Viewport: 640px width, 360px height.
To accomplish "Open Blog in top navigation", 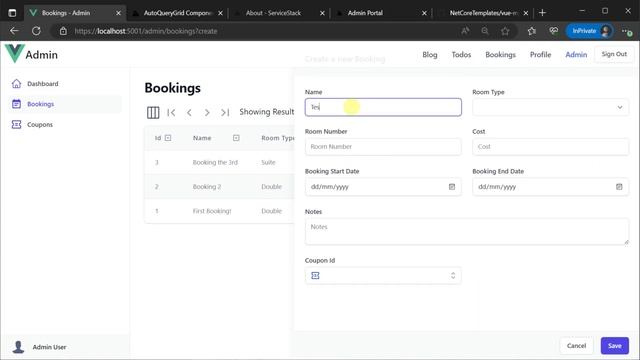I will click(430, 55).
